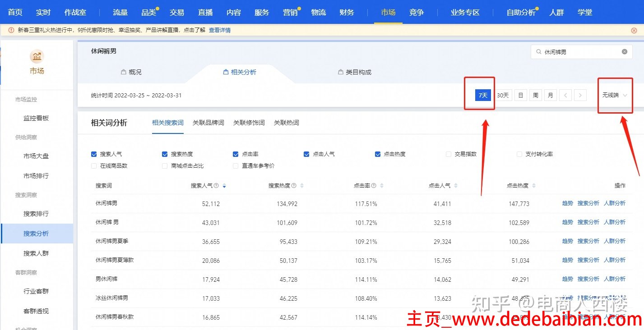644x330 pixels.
Task: Select 关联热词 tab
Action: pyautogui.click(x=286, y=123)
